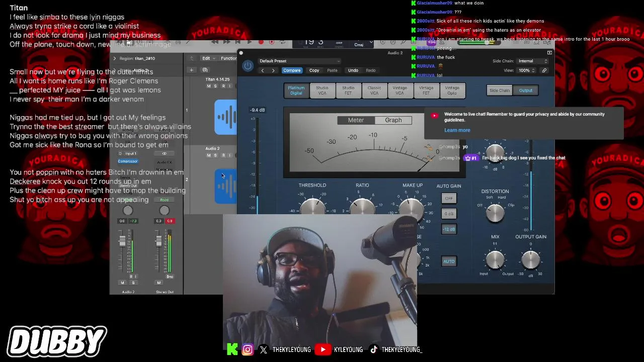Open the Functions menu in tracks area
The width and height of the screenshot is (644, 362).
coord(228,58)
